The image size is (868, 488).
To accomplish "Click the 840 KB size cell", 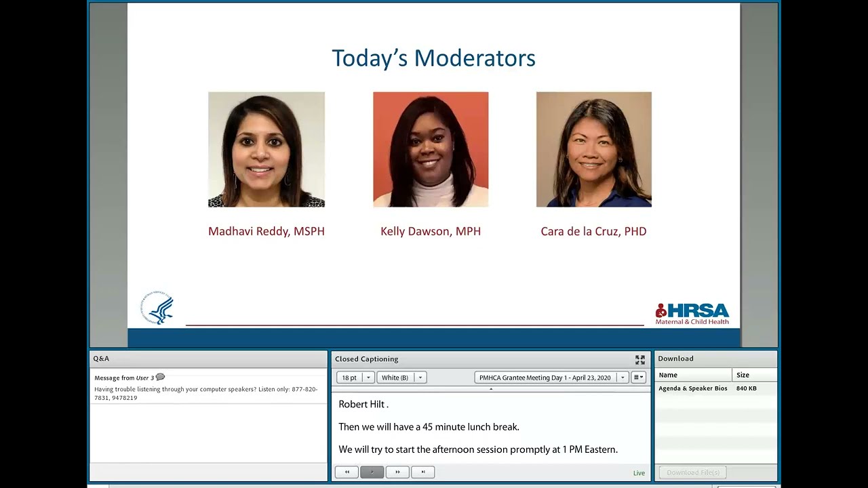I will [747, 388].
